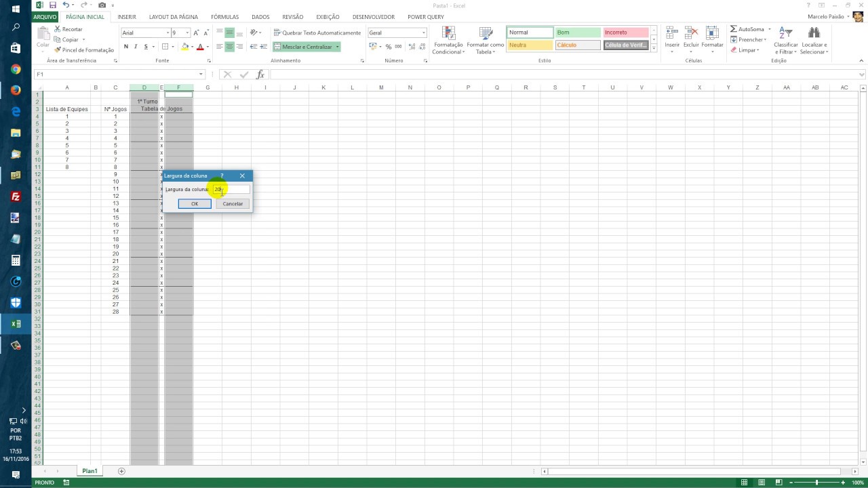The height and width of the screenshot is (488, 868).
Task: Click the Colar paste clipboard icon
Action: pos(43,33)
